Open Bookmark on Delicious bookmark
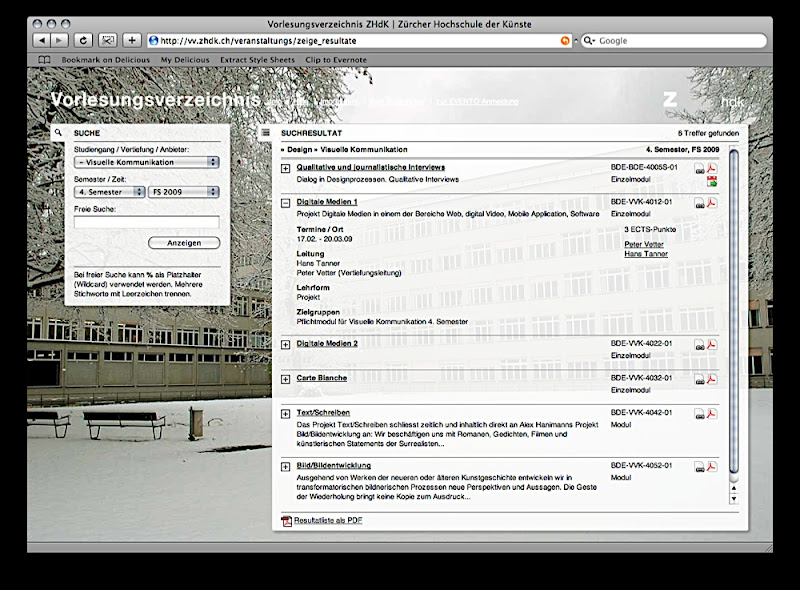 click(106, 60)
